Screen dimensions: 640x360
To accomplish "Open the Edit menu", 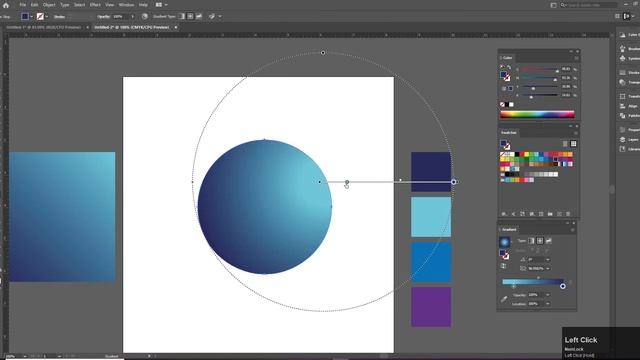I will 35,5.
